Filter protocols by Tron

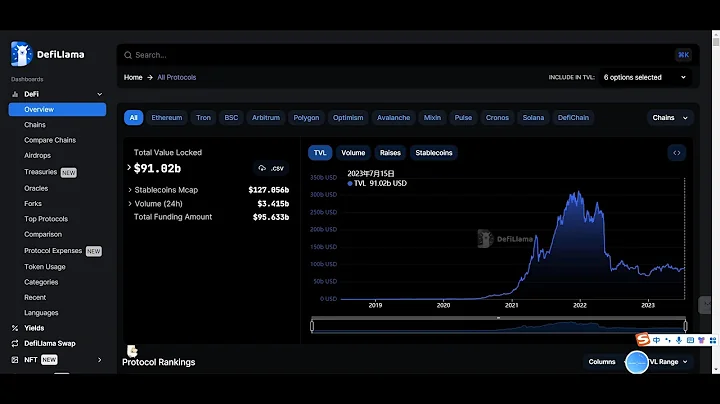click(203, 118)
